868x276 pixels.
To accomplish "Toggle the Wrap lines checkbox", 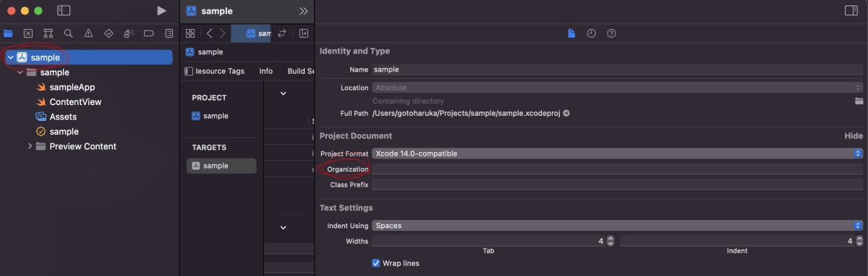I will coord(376,263).
